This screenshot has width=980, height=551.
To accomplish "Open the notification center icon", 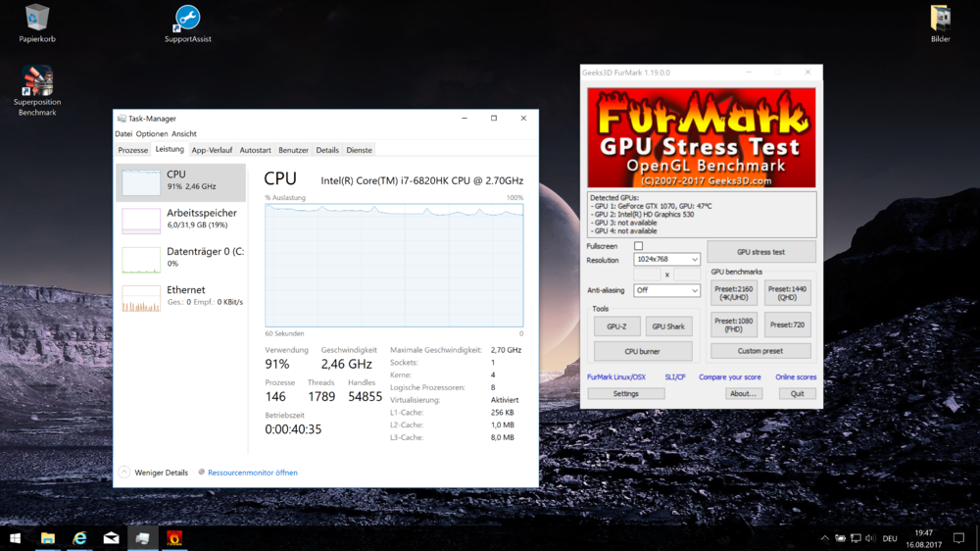I will (958, 538).
